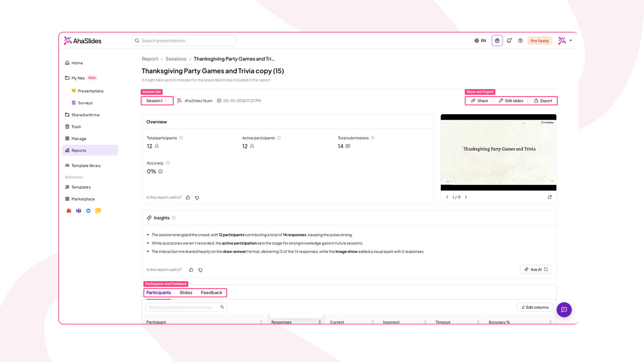This screenshot has width=644, height=362.
Task: Open the gift box icon in header
Action: coord(497,41)
